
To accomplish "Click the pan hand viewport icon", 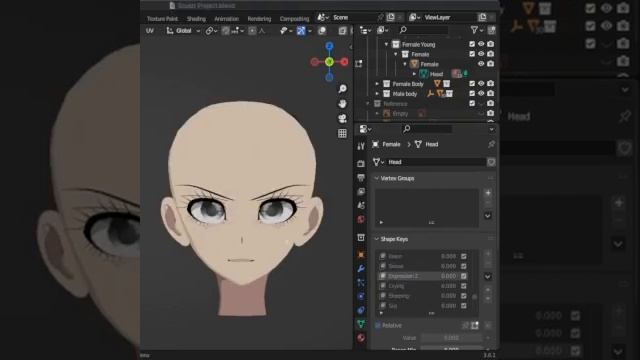I will (342, 104).
